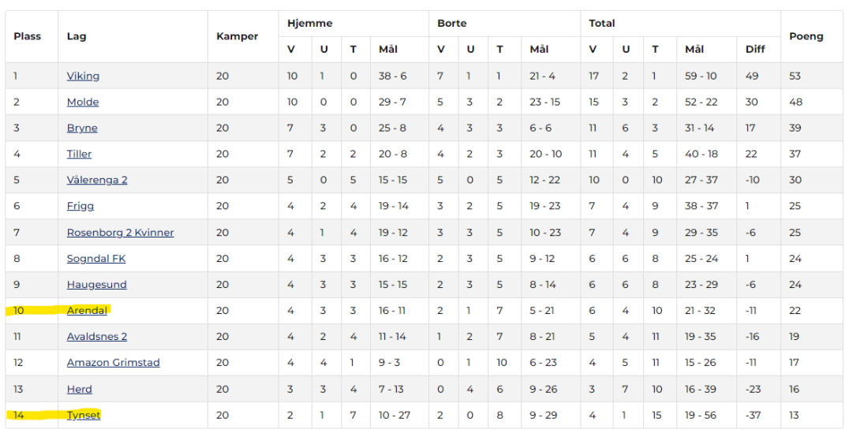Open the Herd team link

point(79,388)
